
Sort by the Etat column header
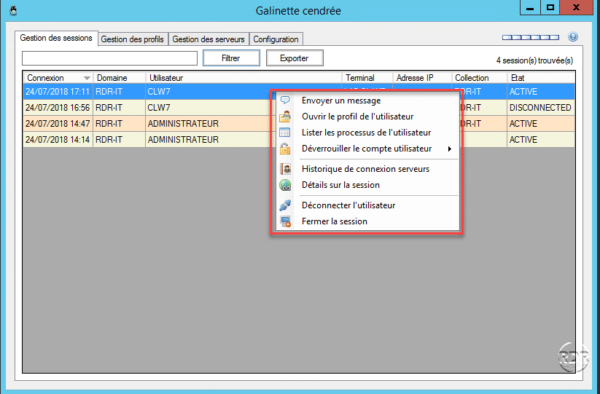pos(541,78)
